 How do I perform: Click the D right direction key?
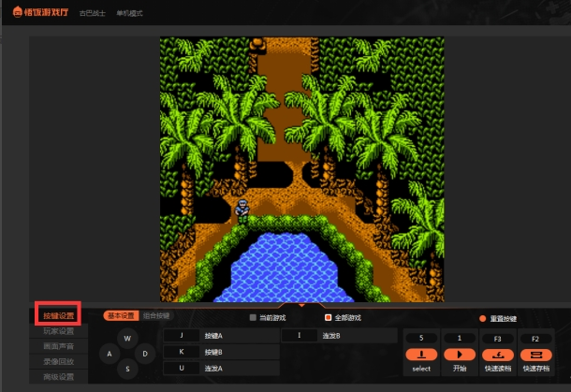[145, 354]
